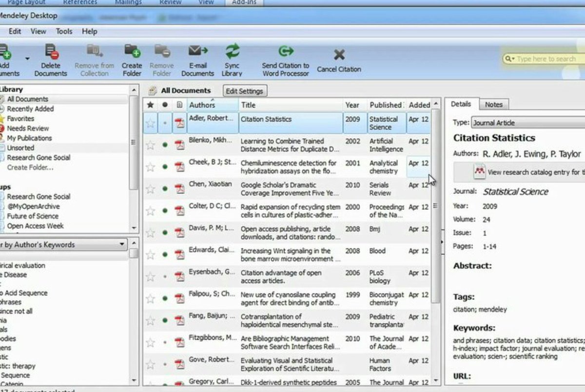Screen dimensions: 585x392
Task: Open the Type Journal Article dropdown
Action: coord(528,123)
